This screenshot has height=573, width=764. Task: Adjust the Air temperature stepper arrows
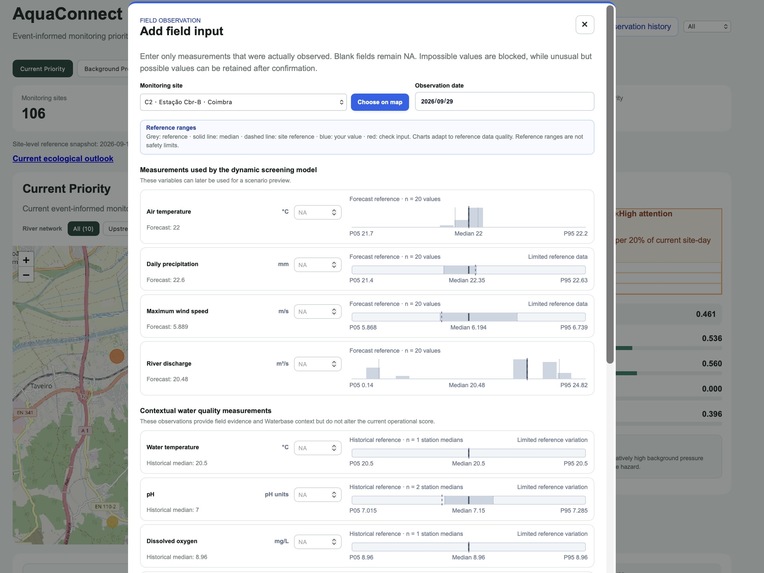point(334,212)
